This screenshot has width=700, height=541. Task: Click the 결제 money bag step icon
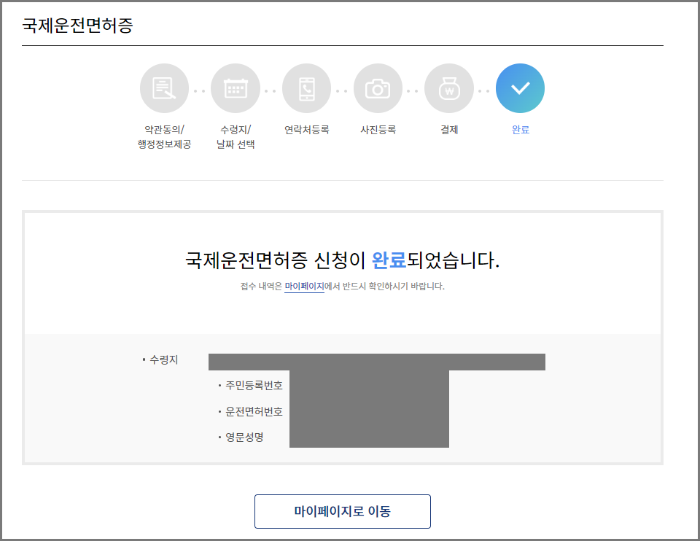[449, 88]
